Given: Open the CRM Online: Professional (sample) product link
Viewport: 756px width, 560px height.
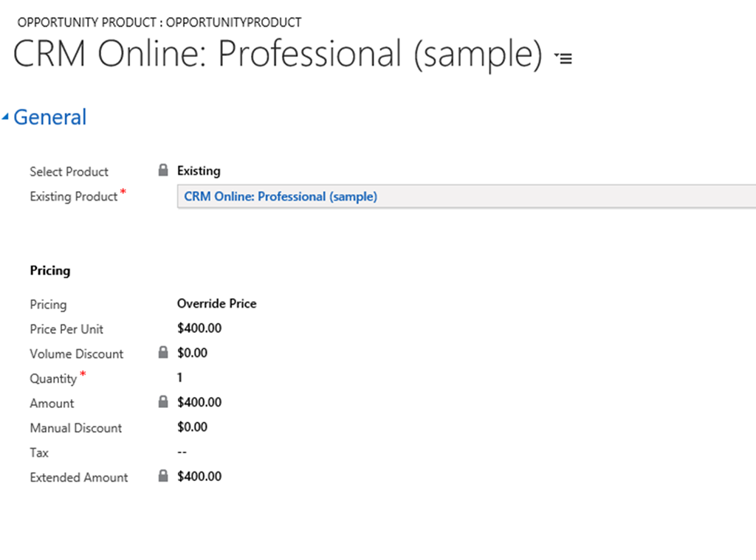Looking at the screenshot, I should click(280, 196).
